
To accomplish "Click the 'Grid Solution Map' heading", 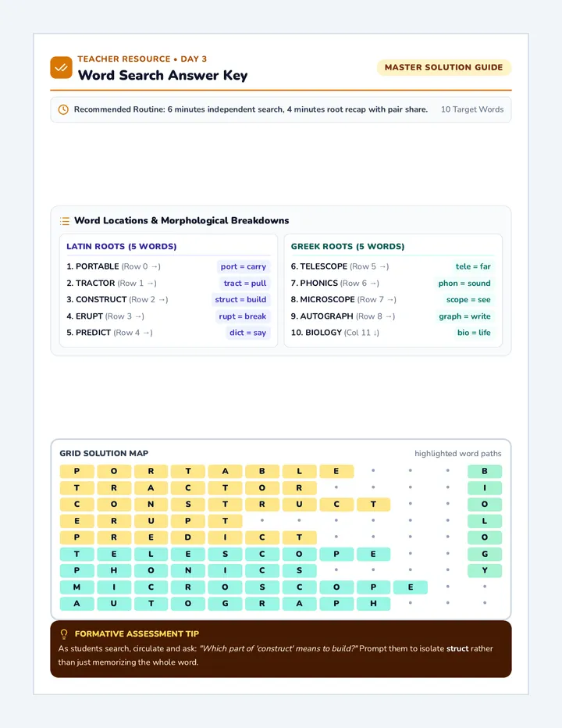I will click(x=104, y=453).
